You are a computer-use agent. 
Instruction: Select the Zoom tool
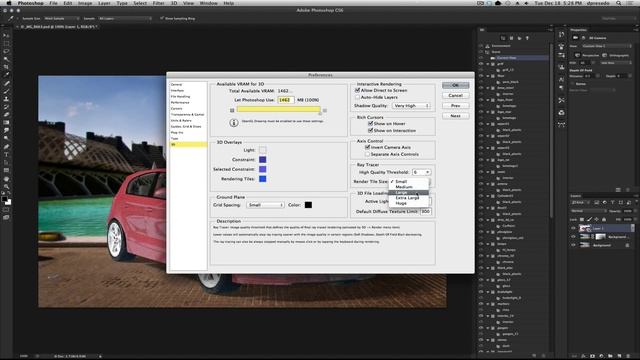[x=6, y=187]
